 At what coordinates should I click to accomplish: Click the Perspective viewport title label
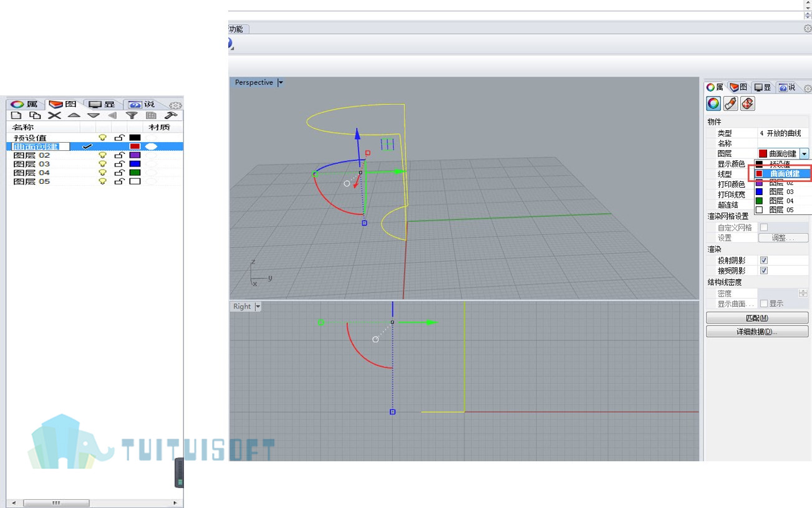[254, 82]
